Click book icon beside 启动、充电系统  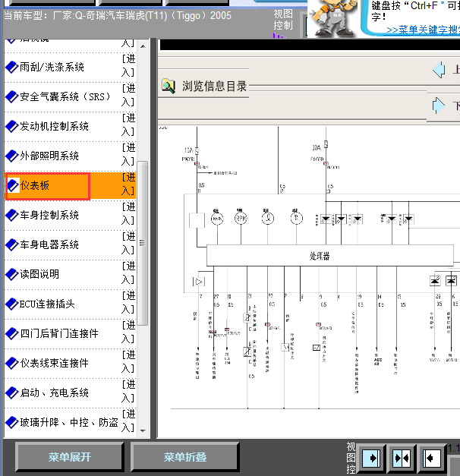pyautogui.click(x=12, y=392)
